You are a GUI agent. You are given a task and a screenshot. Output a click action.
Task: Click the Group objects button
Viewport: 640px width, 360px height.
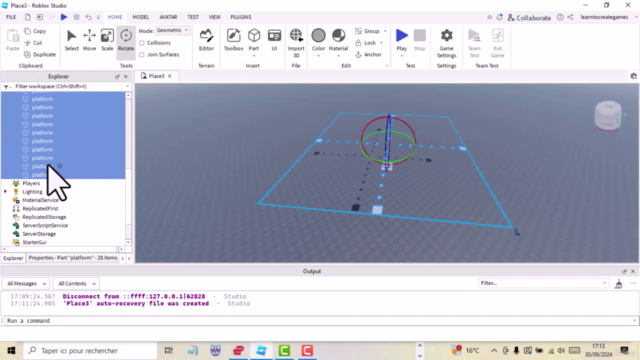pyautogui.click(x=367, y=31)
